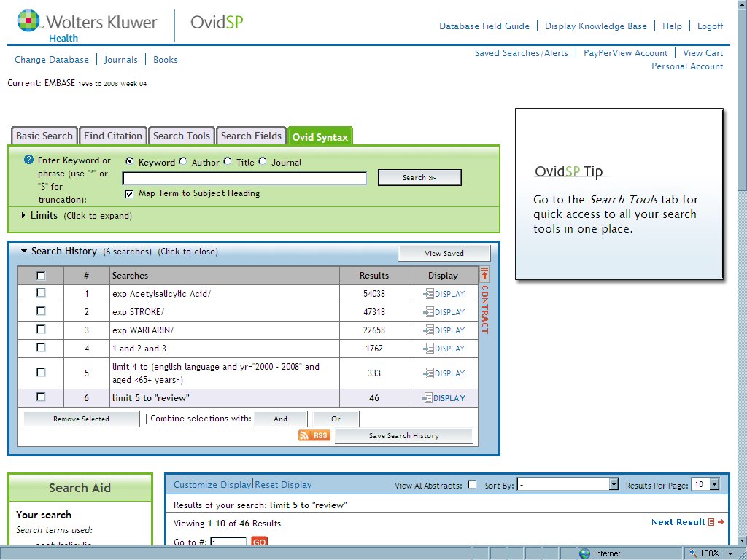Click DISPLAY for search 2 STROKE

coord(444,312)
